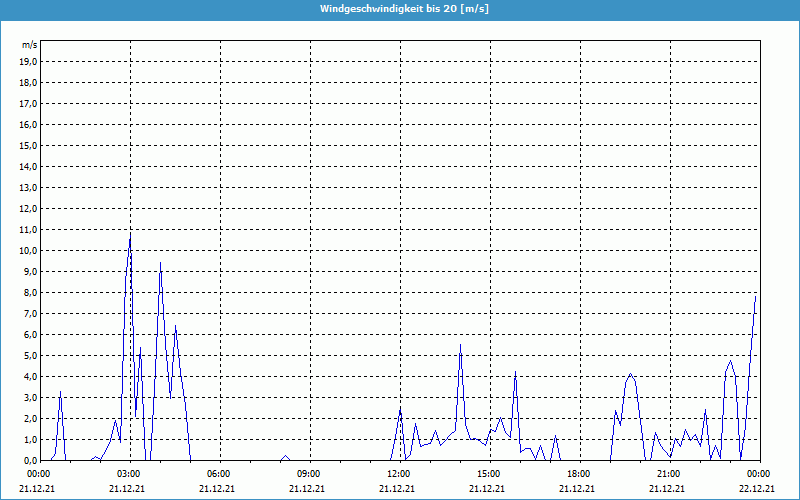Select the 09:00 x-axis time label

pyautogui.click(x=308, y=473)
